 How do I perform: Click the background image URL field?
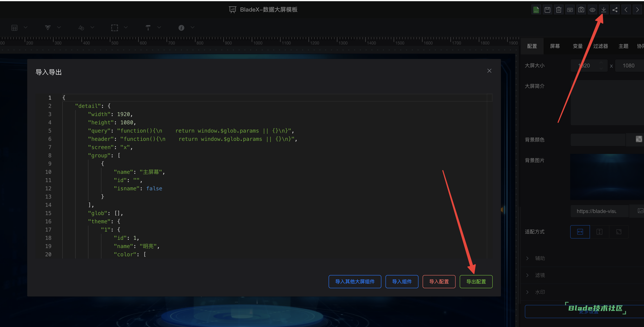(599, 211)
